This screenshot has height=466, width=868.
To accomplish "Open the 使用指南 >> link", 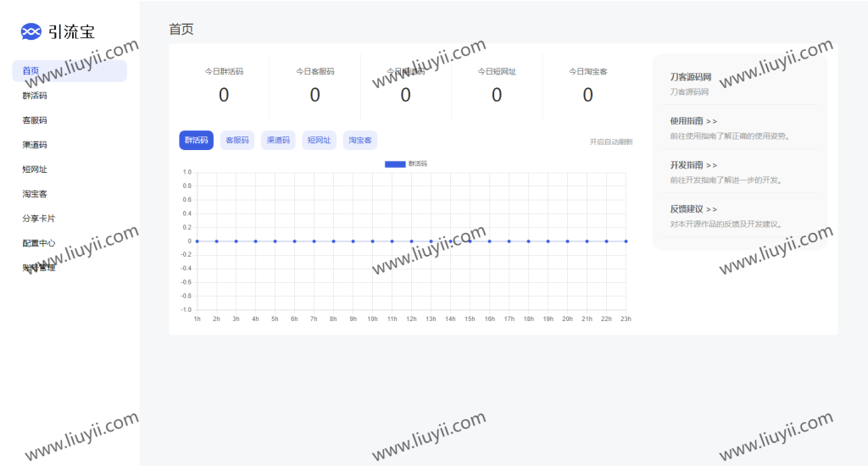I will 693,120.
